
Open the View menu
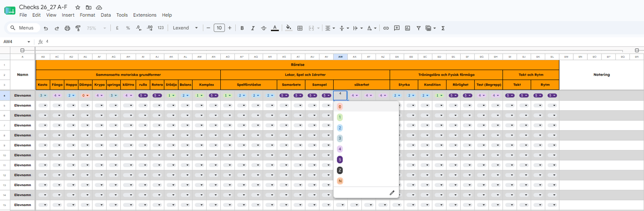pos(51,15)
